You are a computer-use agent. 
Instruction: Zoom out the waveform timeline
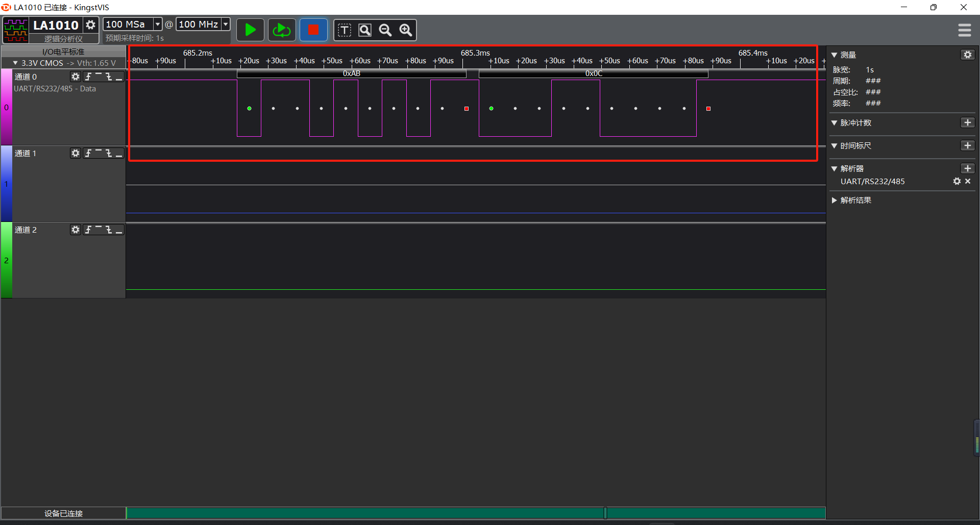tap(385, 30)
